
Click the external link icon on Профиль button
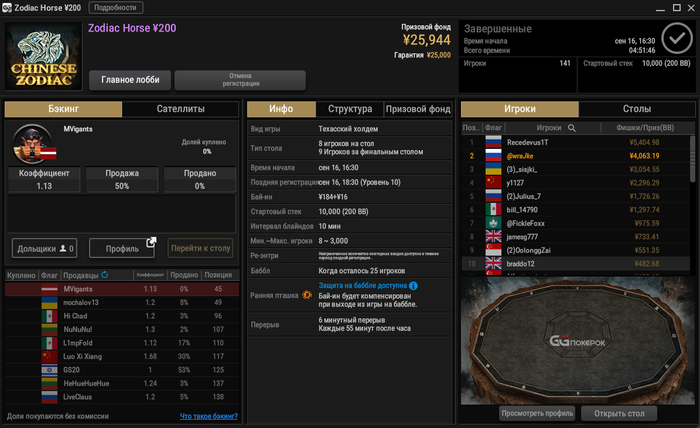(151, 242)
